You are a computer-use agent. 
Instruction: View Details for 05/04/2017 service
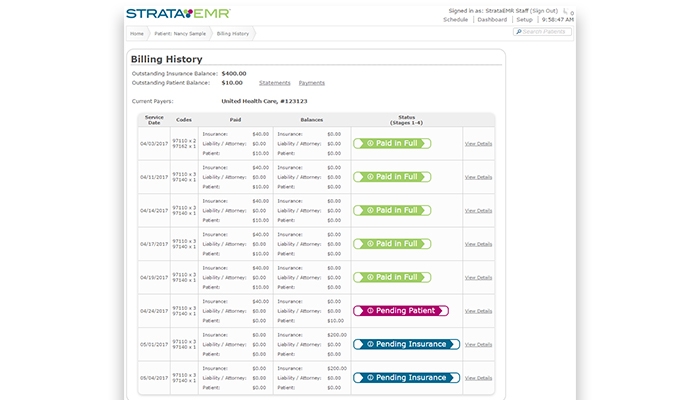tap(478, 378)
